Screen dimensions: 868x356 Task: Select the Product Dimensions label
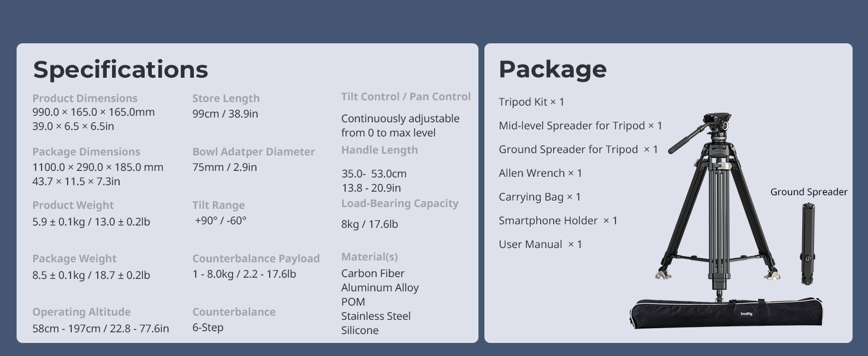(85, 98)
